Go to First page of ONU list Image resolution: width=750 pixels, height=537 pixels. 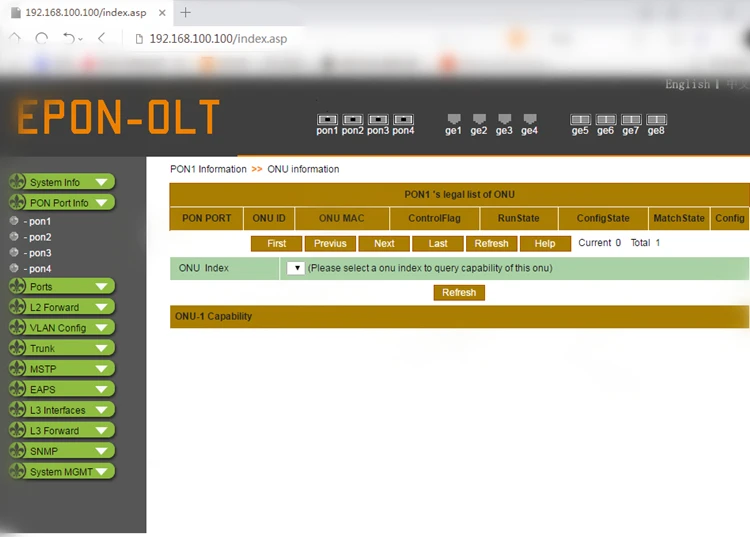tap(276, 243)
